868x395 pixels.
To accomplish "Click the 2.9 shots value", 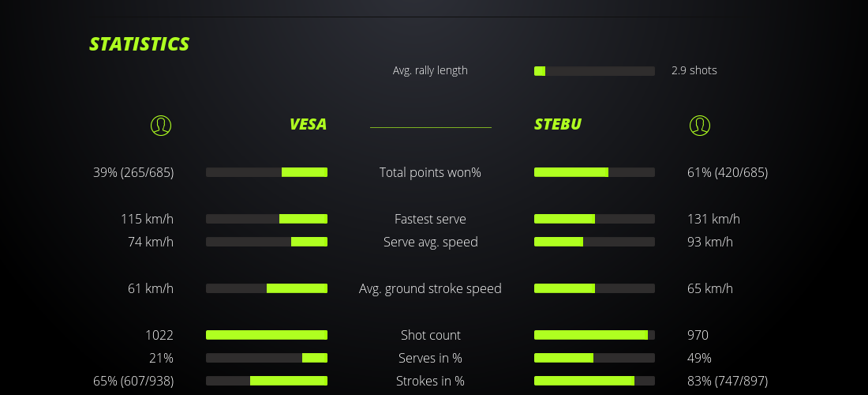I will click(694, 70).
